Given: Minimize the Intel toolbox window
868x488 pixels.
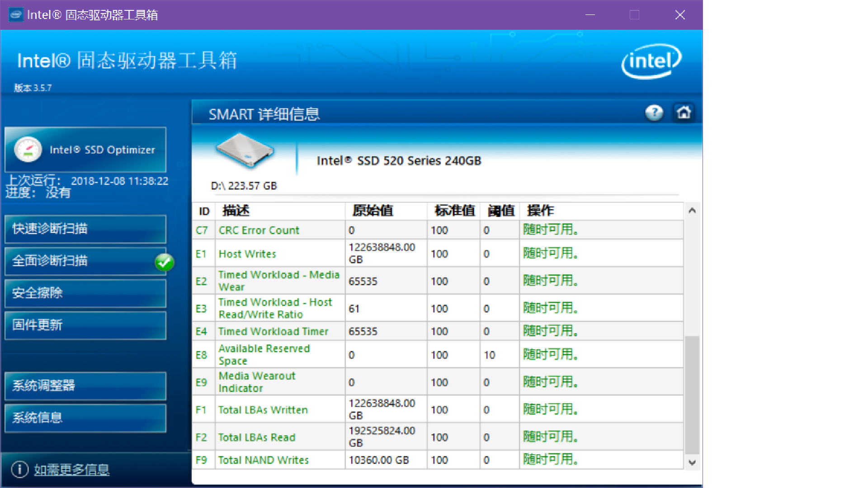Looking at the screenshot, I should pos(590,15).
